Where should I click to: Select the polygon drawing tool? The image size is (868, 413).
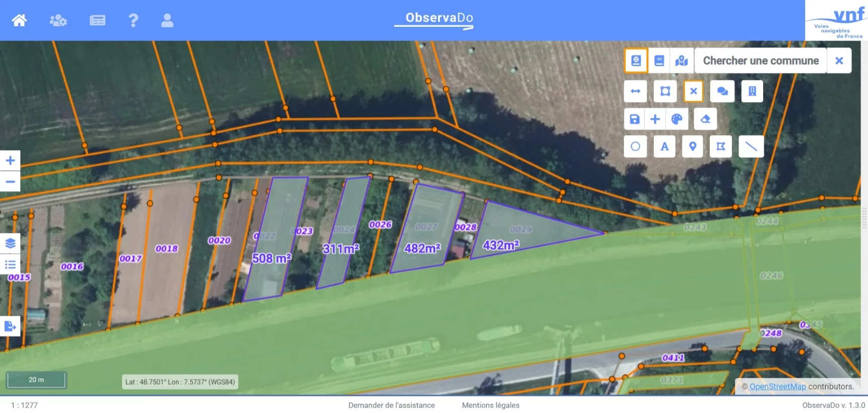[721, 146]
